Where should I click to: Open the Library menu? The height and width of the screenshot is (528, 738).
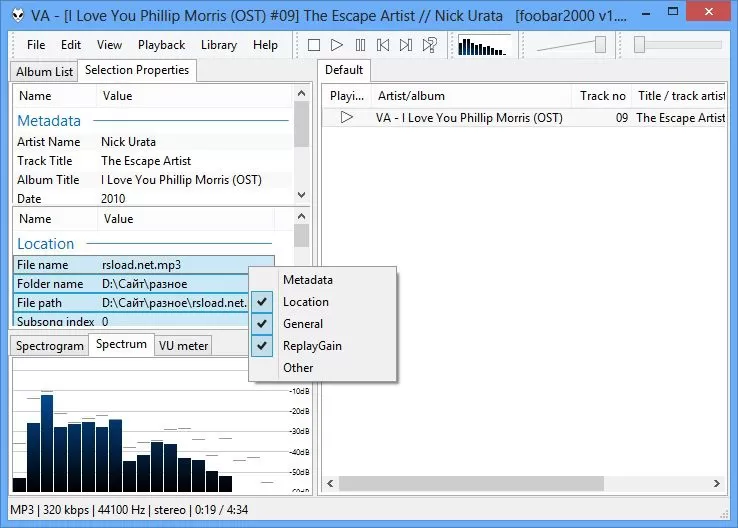219,45
